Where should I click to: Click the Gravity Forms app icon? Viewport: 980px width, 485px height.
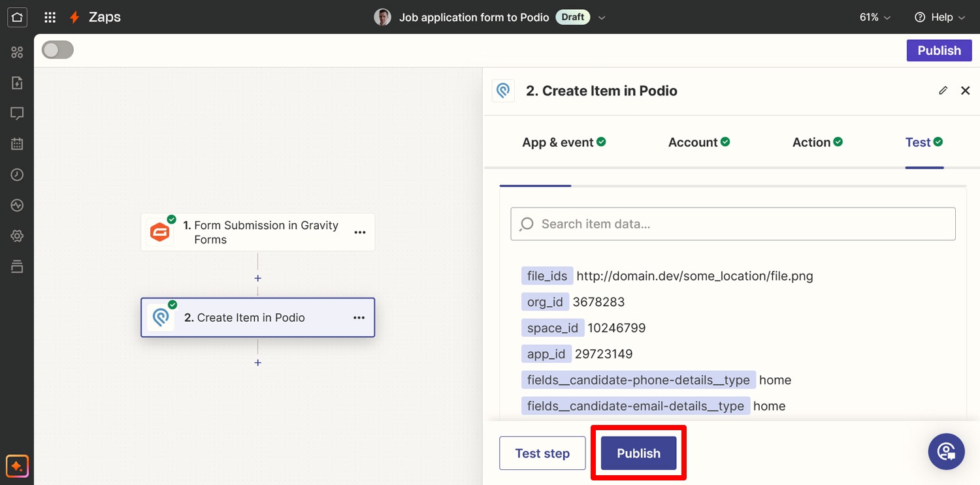[x=160, y=232]
